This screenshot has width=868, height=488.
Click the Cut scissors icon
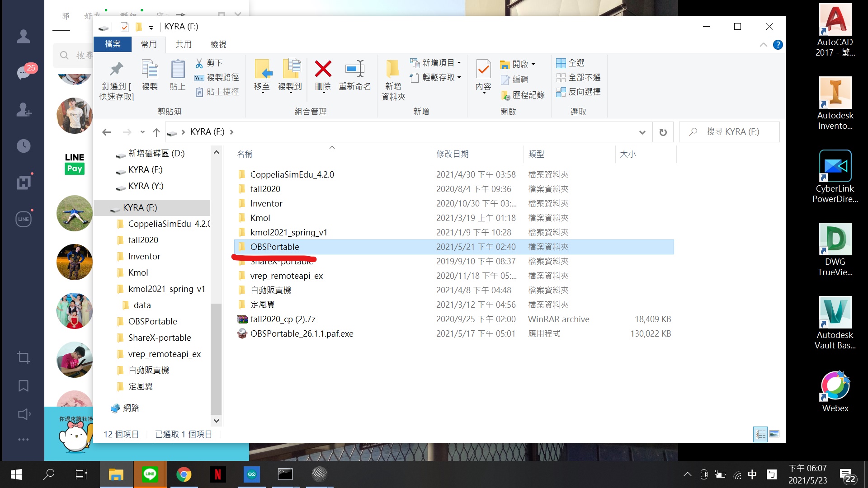click(199, 63)
